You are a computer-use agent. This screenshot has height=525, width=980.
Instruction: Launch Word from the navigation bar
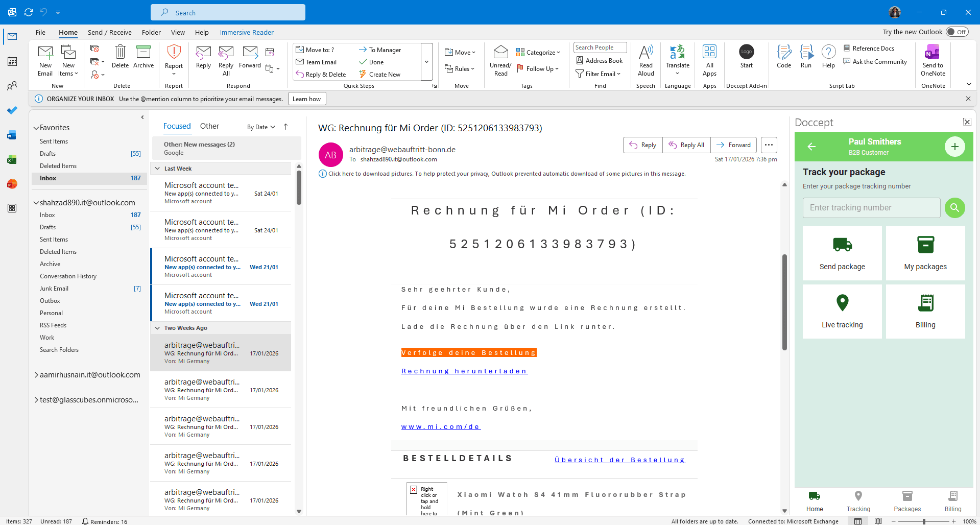tap(12, 135)
